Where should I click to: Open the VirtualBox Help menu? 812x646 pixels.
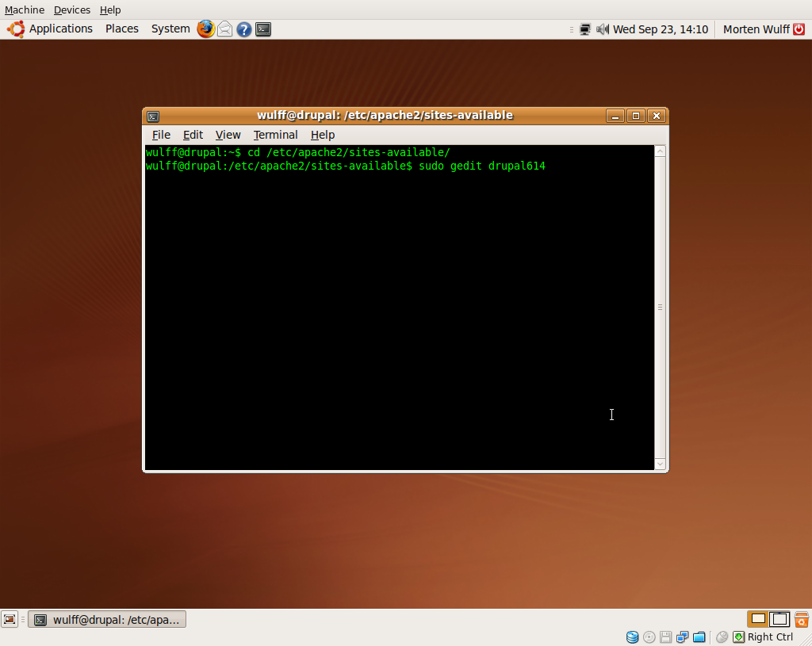(x=110, y=10)
